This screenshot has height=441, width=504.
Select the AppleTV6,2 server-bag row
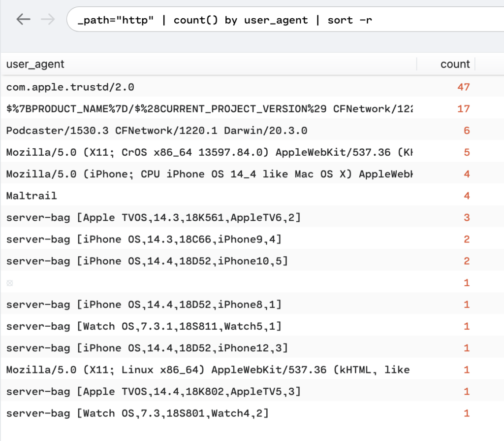[154, 217]
